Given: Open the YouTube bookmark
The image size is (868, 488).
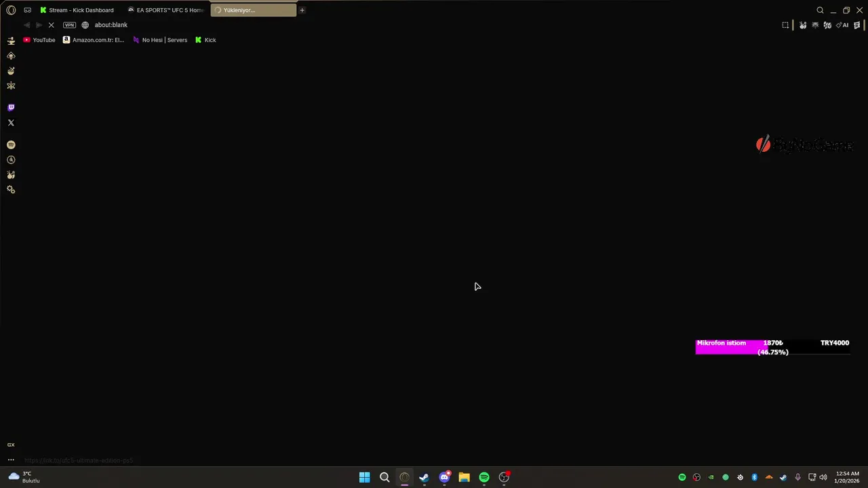Looking at the screenshot, I should 39,40.
